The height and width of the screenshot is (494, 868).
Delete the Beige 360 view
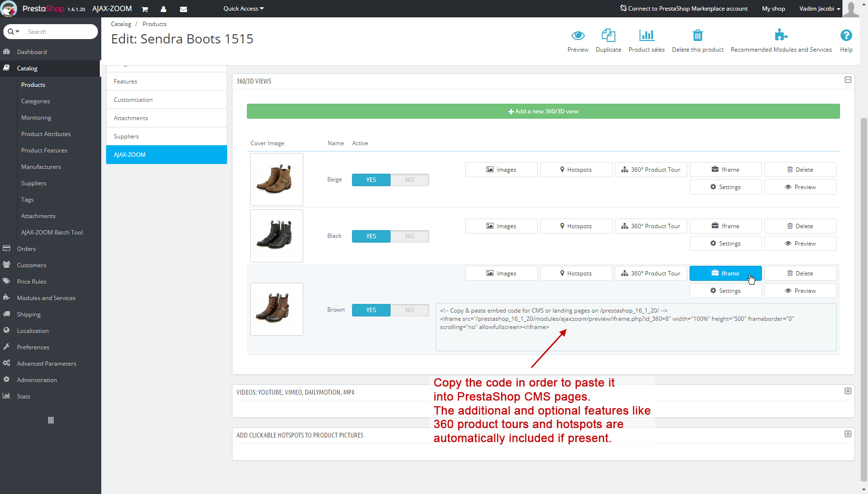800,170
